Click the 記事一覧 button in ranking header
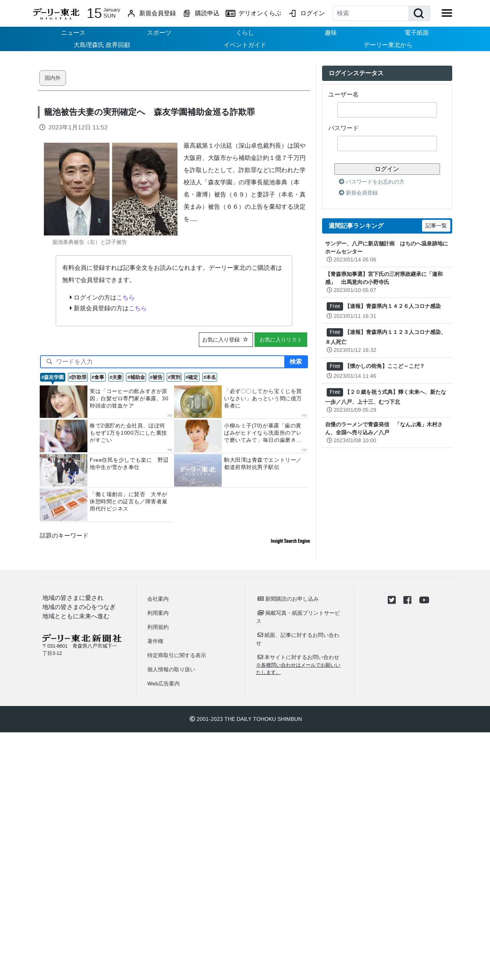Viewport: 490px width, 980px height. point(436,226)
